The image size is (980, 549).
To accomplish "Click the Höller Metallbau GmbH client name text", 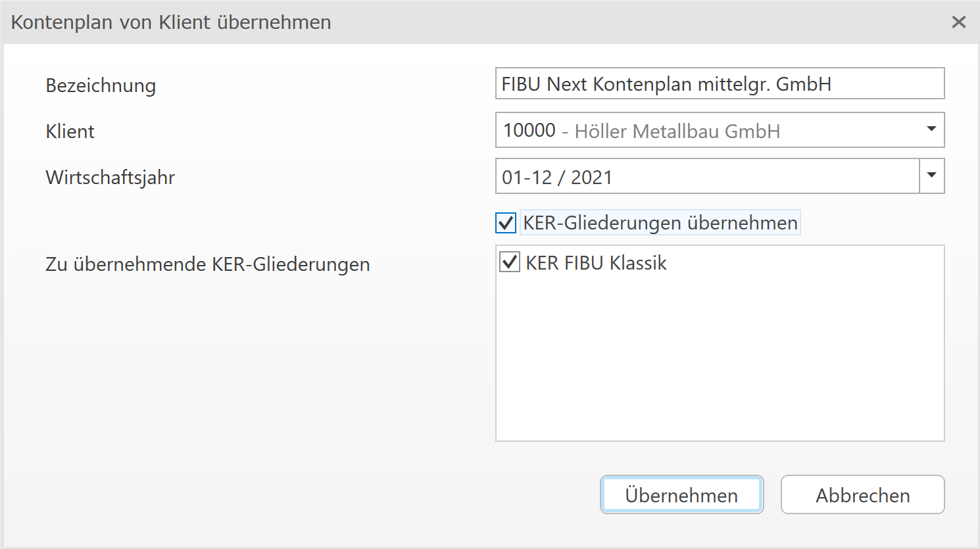I will click(677, 131).
